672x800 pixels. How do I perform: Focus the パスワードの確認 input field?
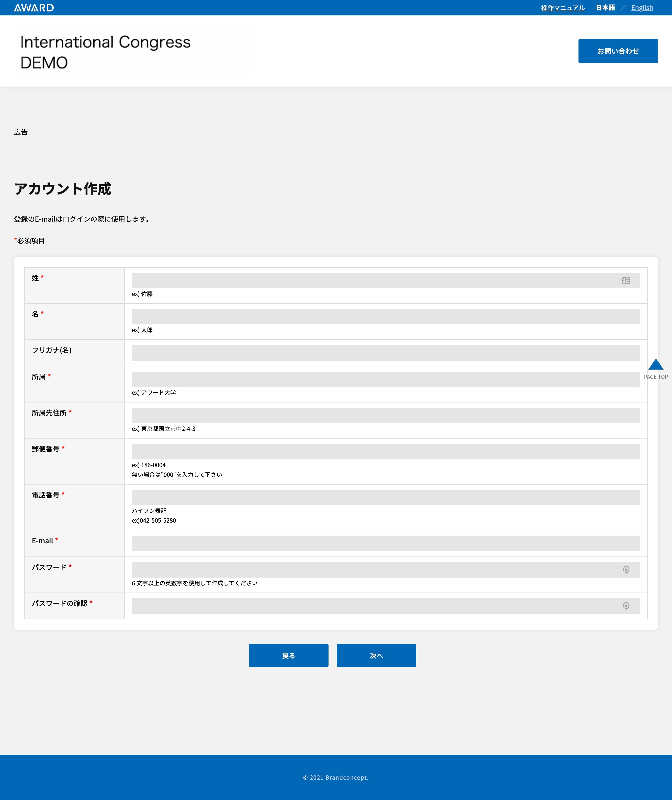[385, 606]
